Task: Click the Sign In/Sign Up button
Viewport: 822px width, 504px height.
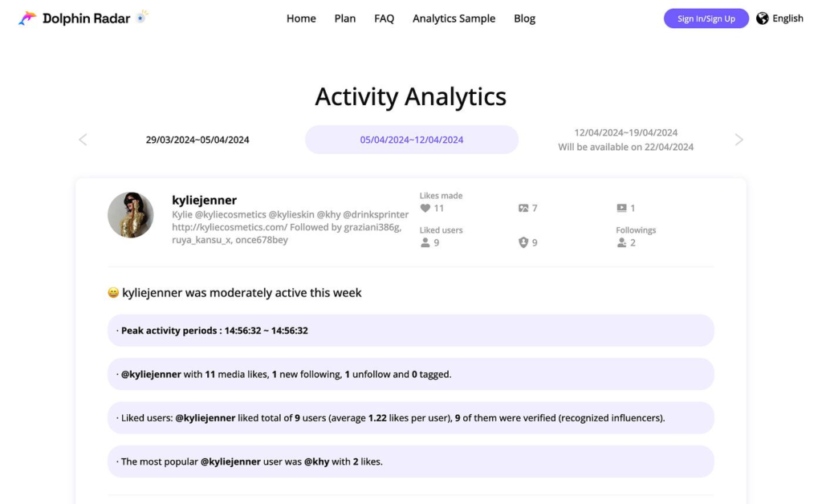Action: (706, 18)
